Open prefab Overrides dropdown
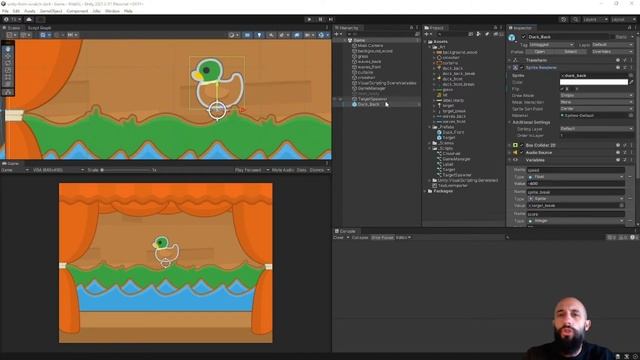640x360 pixels. click(611, 52)
